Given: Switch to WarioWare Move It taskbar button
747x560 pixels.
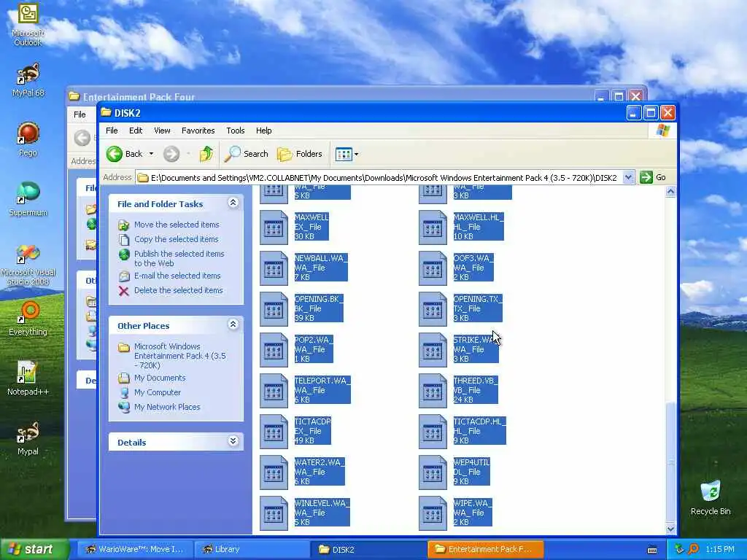Looking at the screenshot, I should [x=135, y=550].
